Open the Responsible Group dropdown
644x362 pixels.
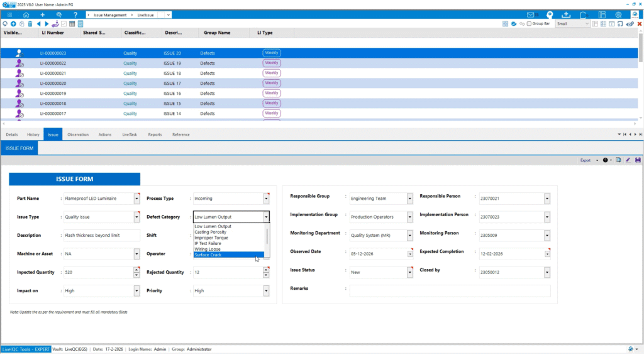[409, 198]
